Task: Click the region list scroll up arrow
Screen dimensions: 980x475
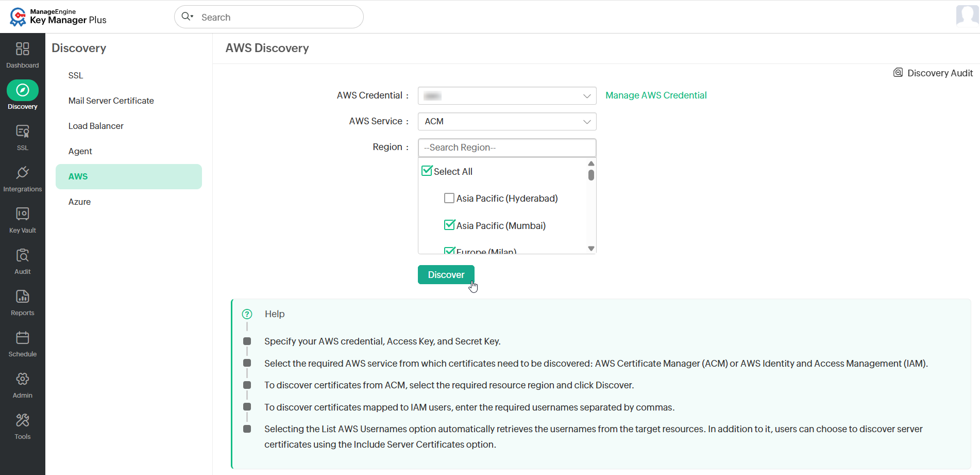Action: [x=591, y=163]
